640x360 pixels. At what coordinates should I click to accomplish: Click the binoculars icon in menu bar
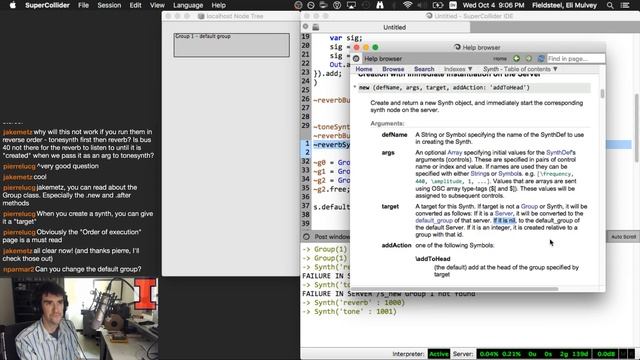pos(380,5)
